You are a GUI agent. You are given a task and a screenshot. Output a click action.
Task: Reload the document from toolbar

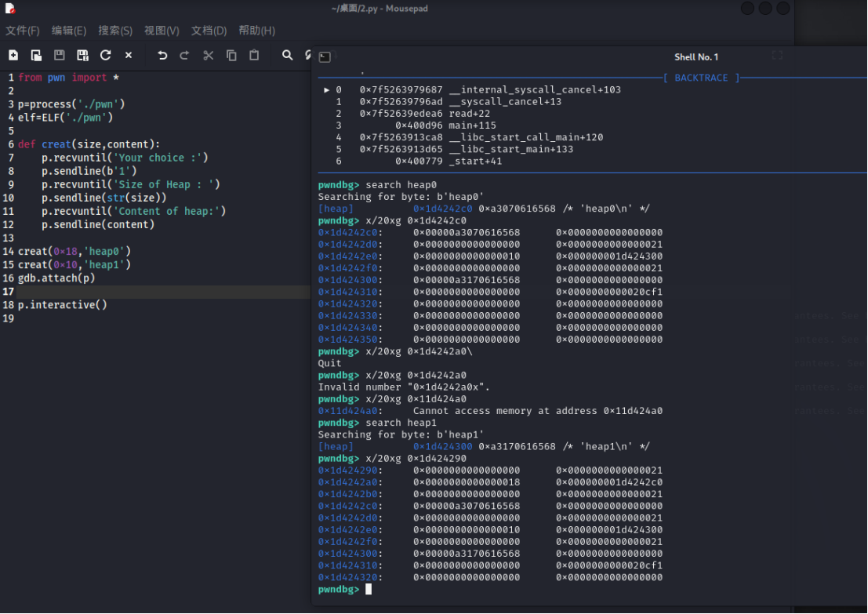(105, 55)
